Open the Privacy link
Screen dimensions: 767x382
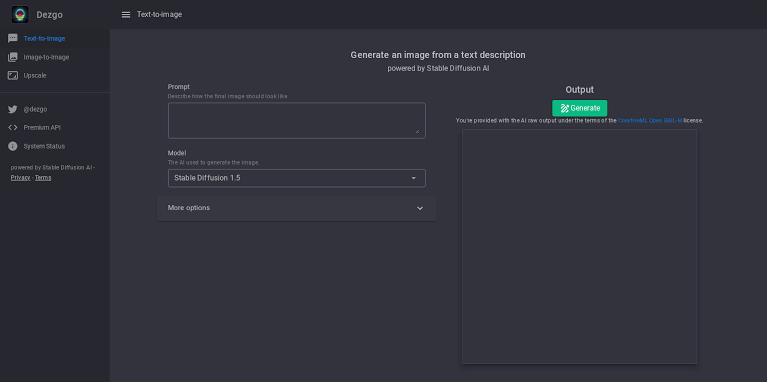21,178
